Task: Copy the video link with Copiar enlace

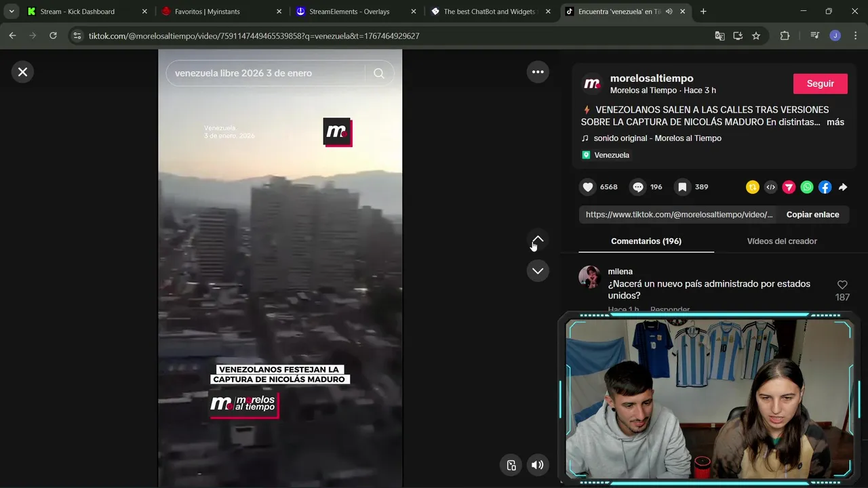Action: [812, 215]
